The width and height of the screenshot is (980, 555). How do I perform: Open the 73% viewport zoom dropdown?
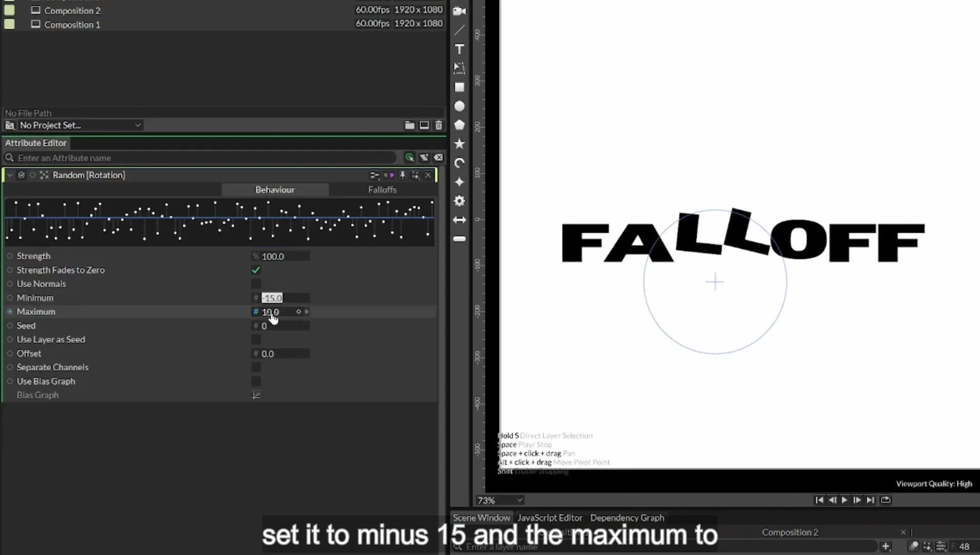tap(500, 500)
